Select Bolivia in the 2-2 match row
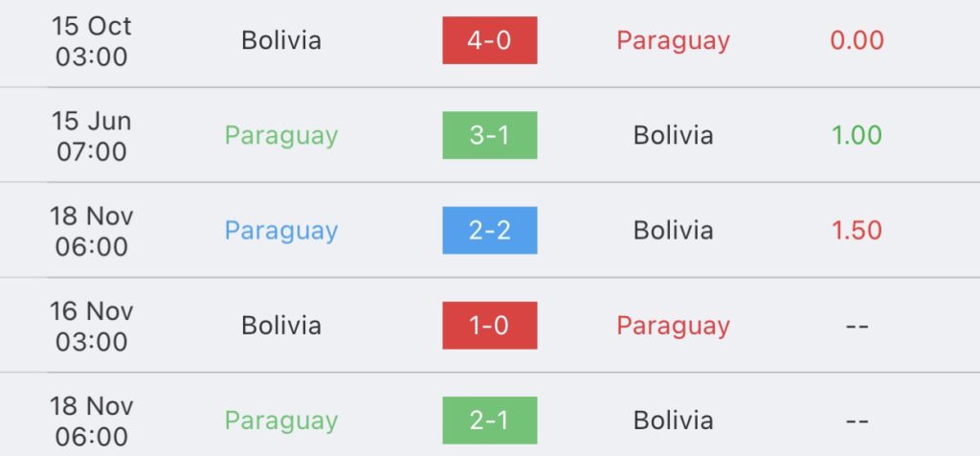Image resolution: width=980 pixels, height=456 pixels. (x=673, y=231)
